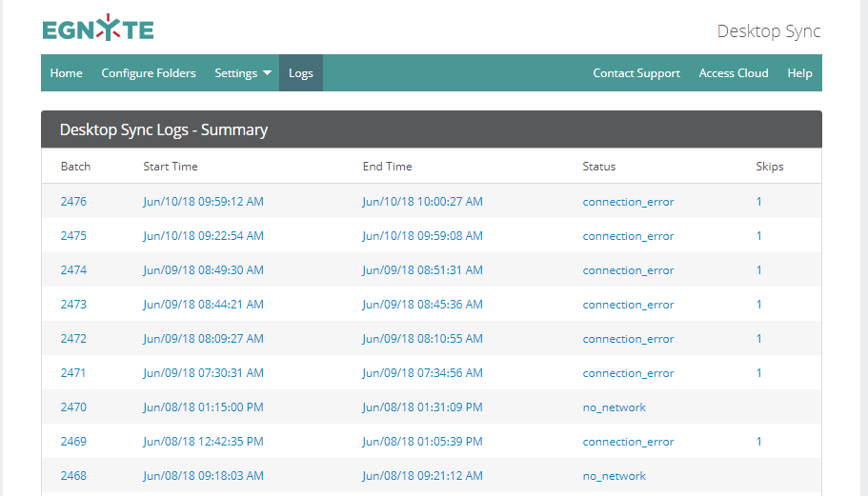Click end time Jun/09/18 07:34:56 AM
Viewport: 868px width, 496px height.
point(422,372)
